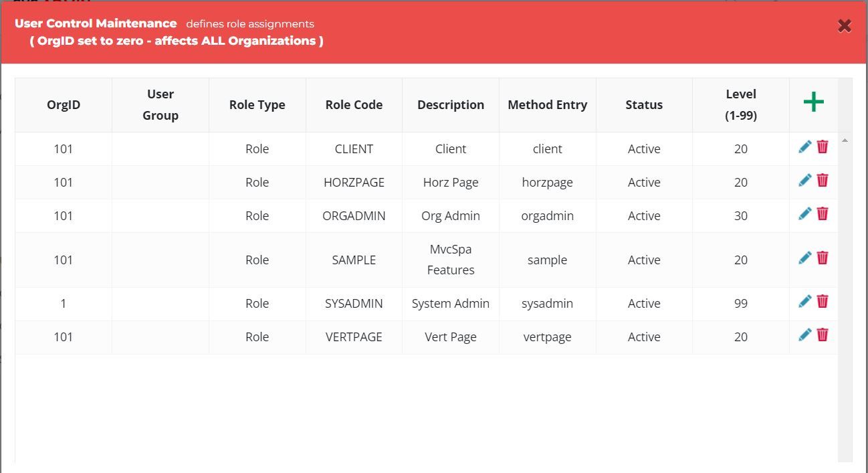Screen dimensions: 868x473
Task: Close the User Control Maintenance dialog
Action: [x=844, y=26]
